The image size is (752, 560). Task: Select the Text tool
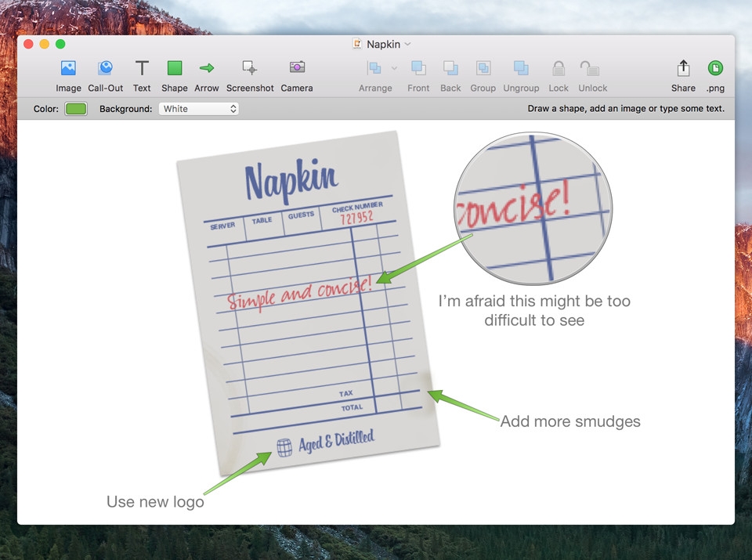coord(142,68)
